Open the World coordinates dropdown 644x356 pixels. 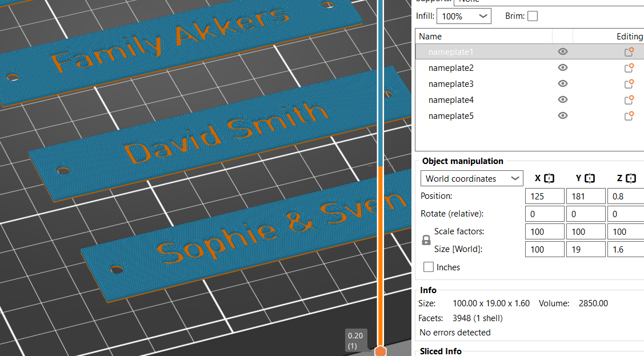click(x=471, y=179)
